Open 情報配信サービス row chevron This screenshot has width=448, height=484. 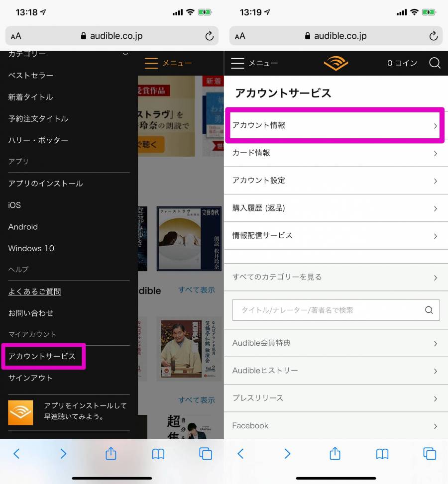click(x=435, y=236)
